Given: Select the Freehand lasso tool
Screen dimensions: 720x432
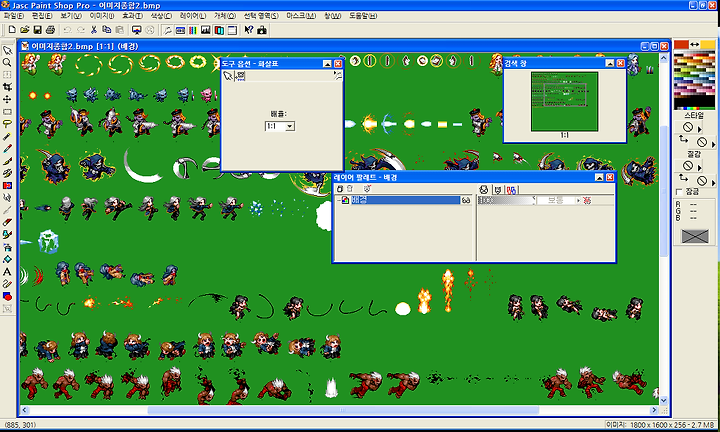Looking at the screenshot, I should pos(7,124).
